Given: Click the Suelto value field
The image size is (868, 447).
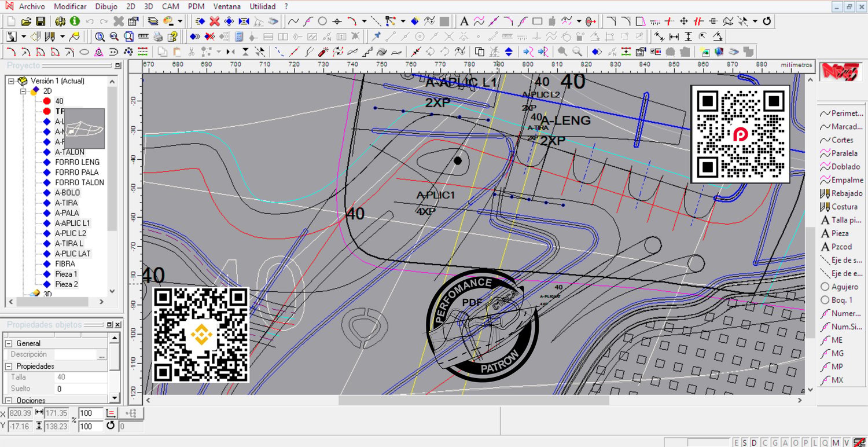Looking at the screenshot, I should [x=81, y=389].
